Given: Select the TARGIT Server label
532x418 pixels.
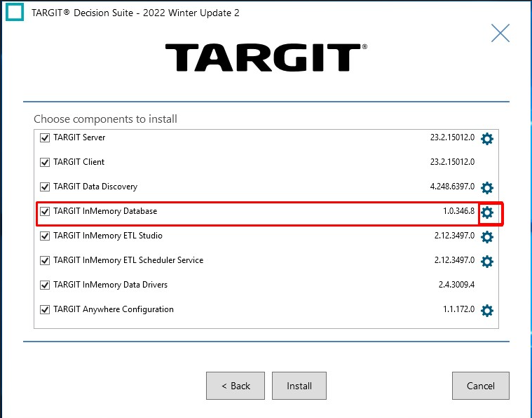Looking at the screenshot, I should (79, 137).
